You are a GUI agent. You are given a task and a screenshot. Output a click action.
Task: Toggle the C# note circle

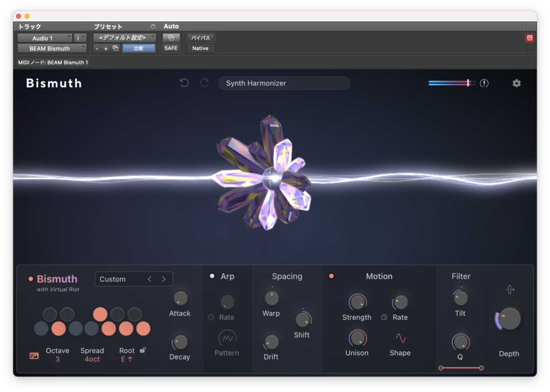(x=50, y=314)
